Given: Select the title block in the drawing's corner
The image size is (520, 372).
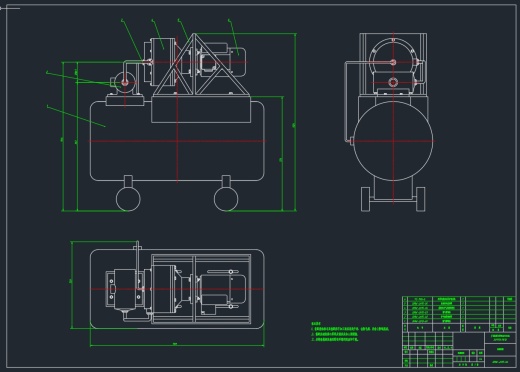Looking at the screenshot, I should tap(459, 350).
